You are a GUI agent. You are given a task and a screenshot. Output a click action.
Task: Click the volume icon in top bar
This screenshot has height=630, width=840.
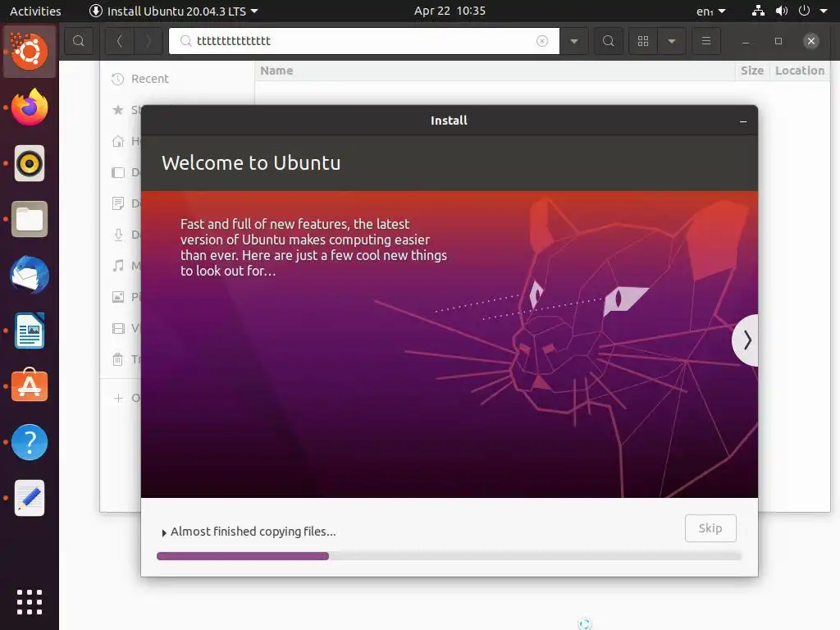782,11
